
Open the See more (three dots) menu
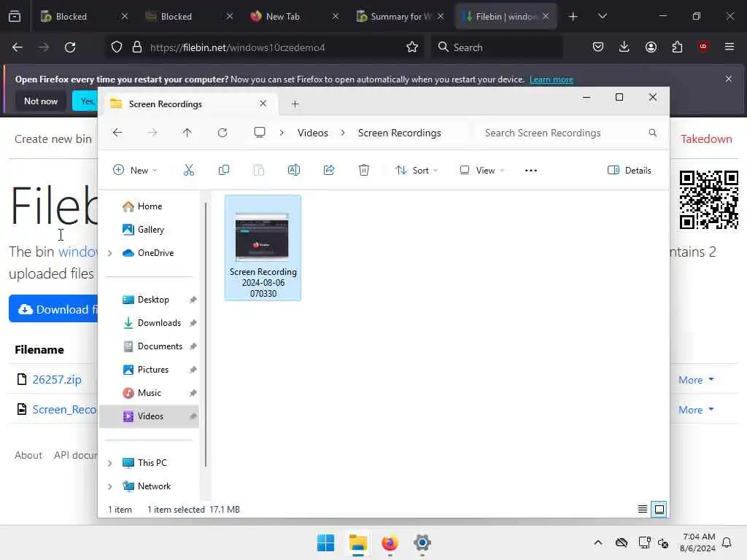pyautogui.click(x=531, y=171)
